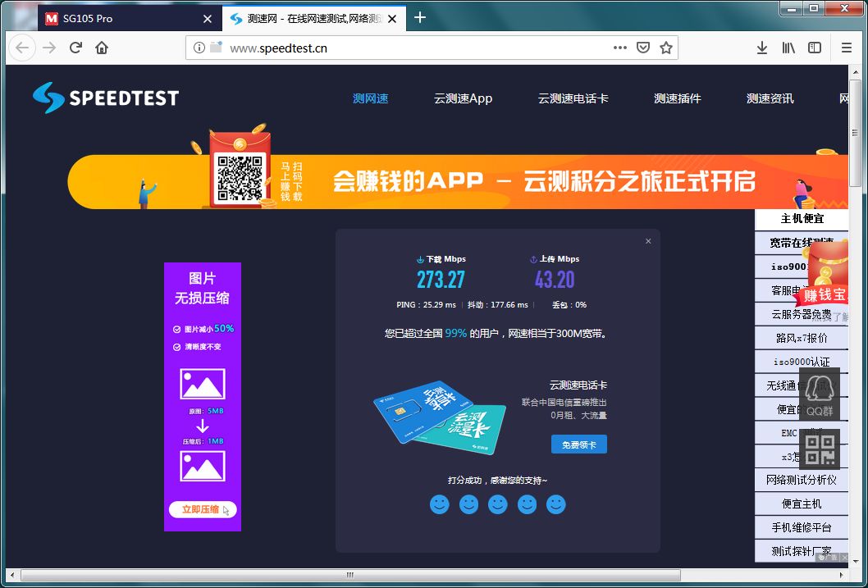Open 云测速App navigation item

pos(463,98)
